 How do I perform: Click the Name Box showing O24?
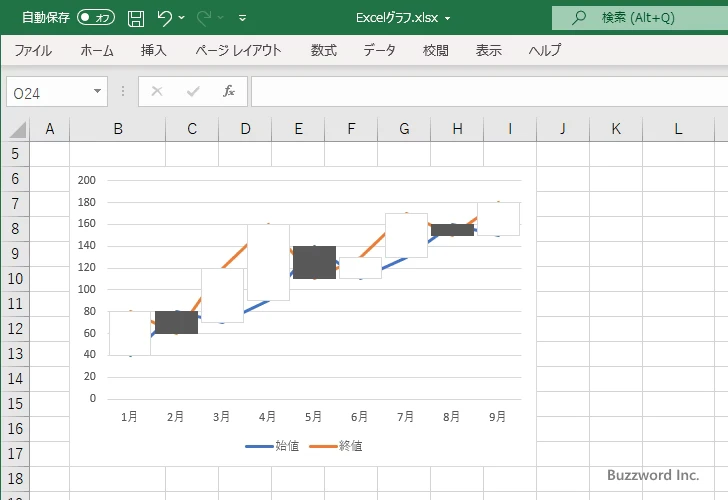click(x=49, y=92)
